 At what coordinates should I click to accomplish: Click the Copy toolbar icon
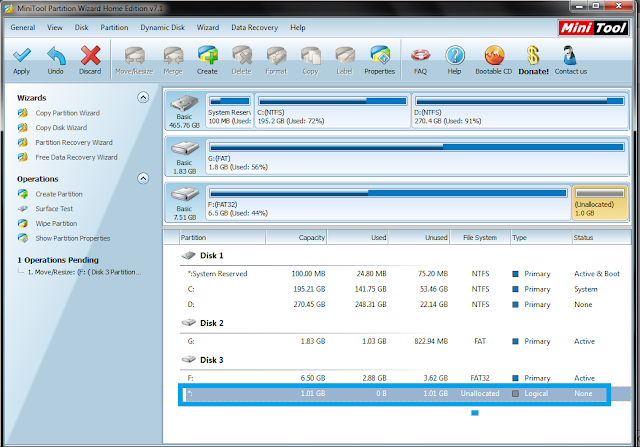coord(310,55)
